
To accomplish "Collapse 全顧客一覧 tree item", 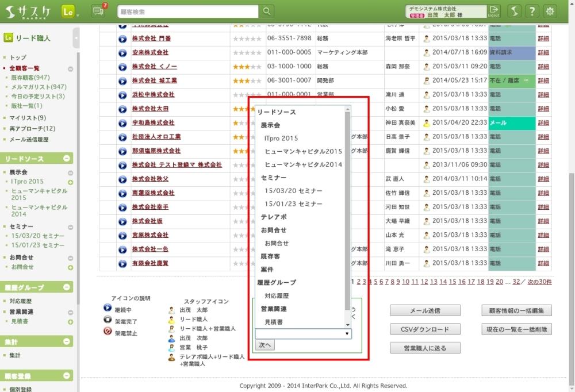I will [x=70, y=69].
